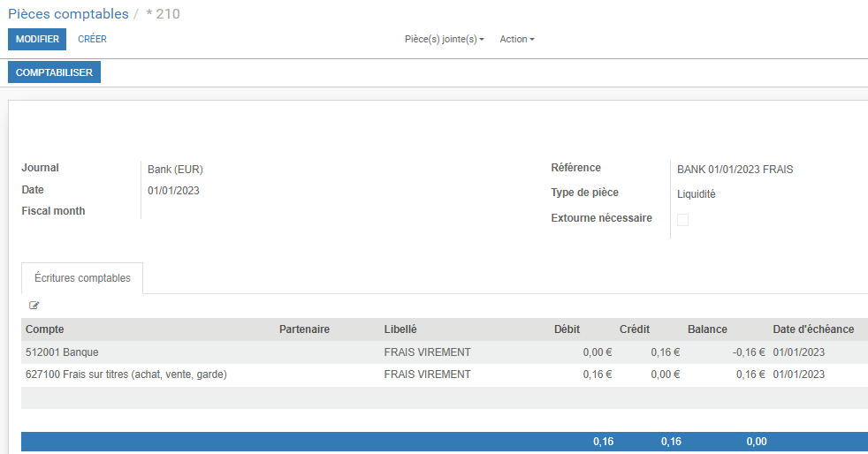Click the reference BANK 01/01/2023 FRAIS
Viewport: 868px width, 454px height.
pyautogui.click(x=735, y=170)
